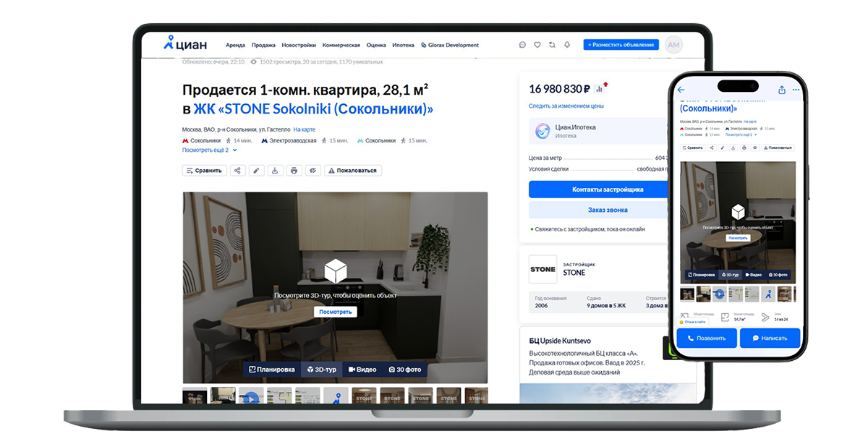The width and height of the screenshot is (868, 439).
Task: Click the download icon in laptop listing toolbar
Action: coord(276,171)
